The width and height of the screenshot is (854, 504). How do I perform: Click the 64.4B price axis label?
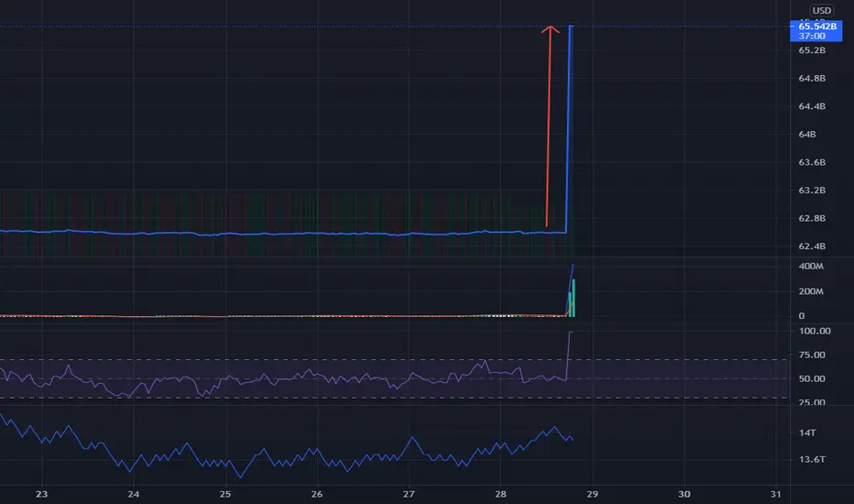click(812, 106)
